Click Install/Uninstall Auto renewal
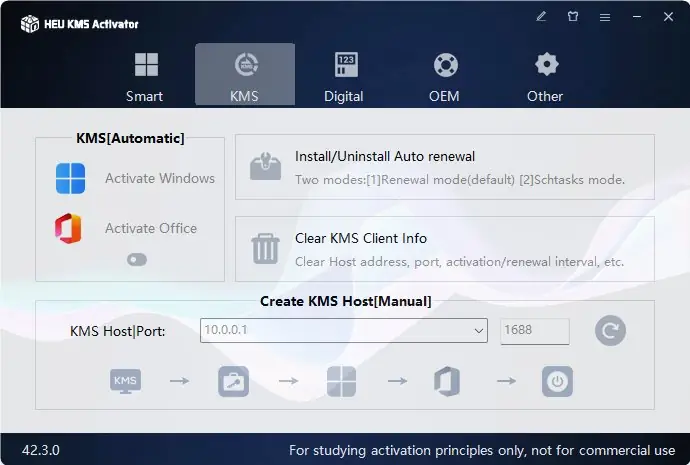The image size is (690, 465). pos(385,156)
